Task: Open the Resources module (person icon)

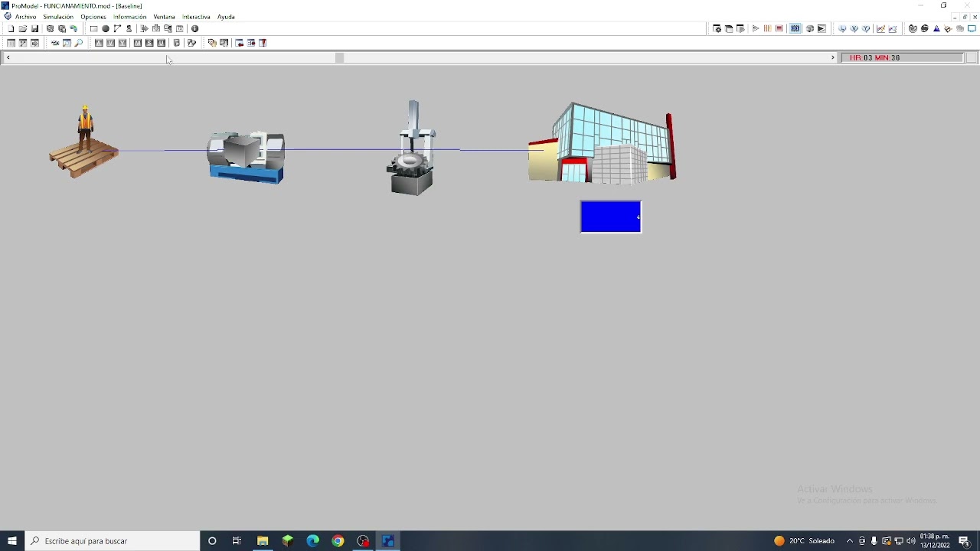Action: coord(129,29)
